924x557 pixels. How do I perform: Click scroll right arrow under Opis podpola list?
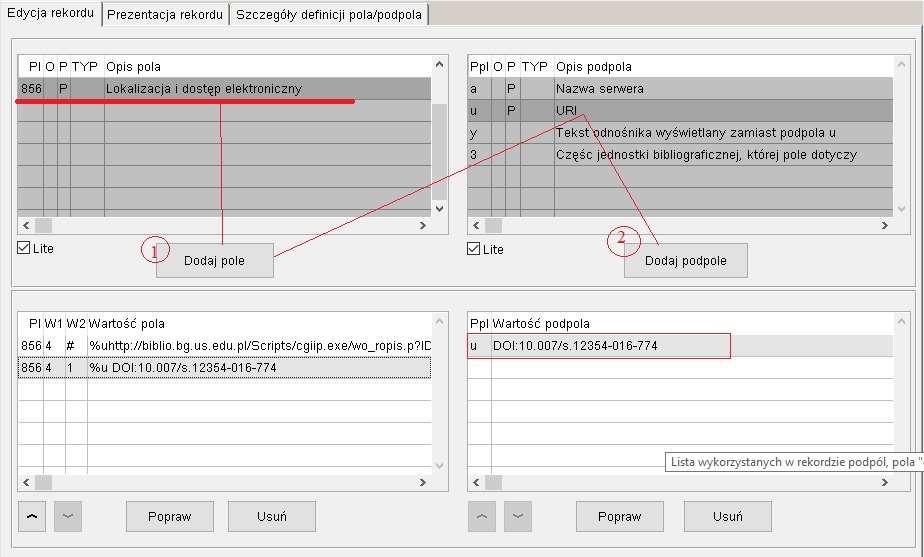[885, 225]
